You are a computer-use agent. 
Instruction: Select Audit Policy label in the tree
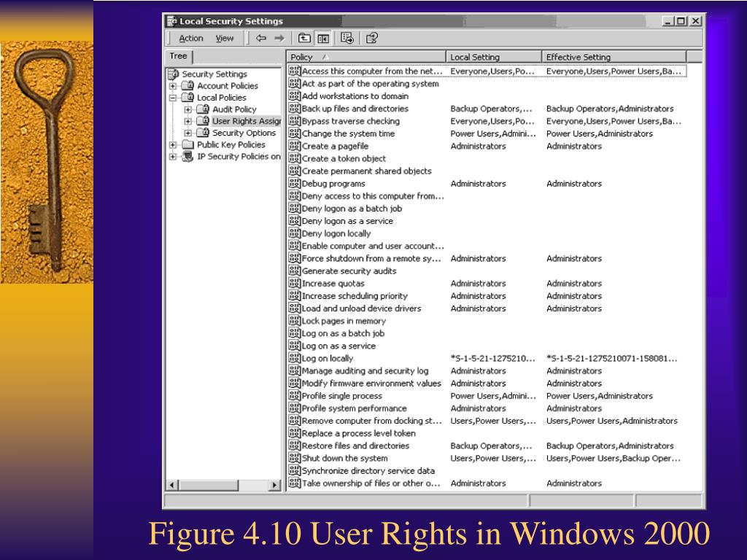234,109
